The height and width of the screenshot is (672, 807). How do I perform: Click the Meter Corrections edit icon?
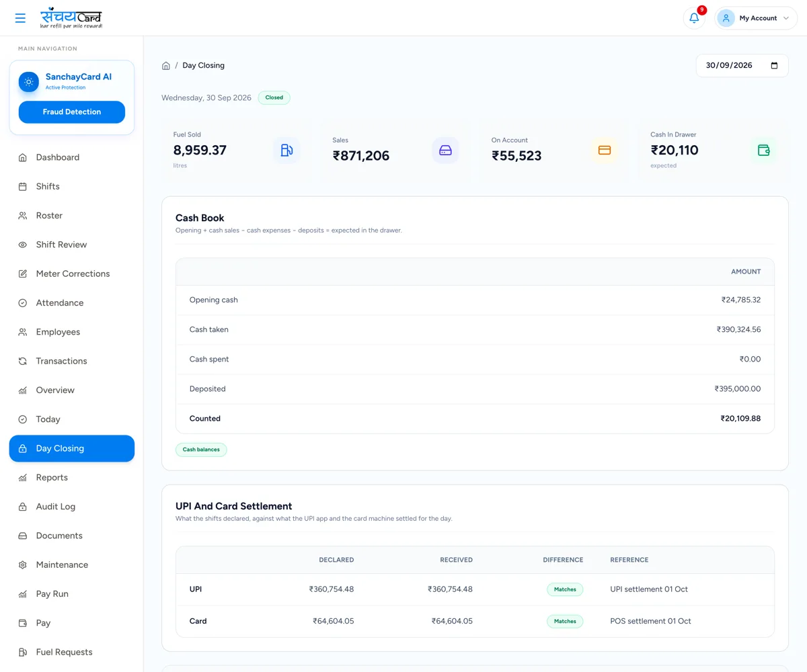tap(22, 274)
